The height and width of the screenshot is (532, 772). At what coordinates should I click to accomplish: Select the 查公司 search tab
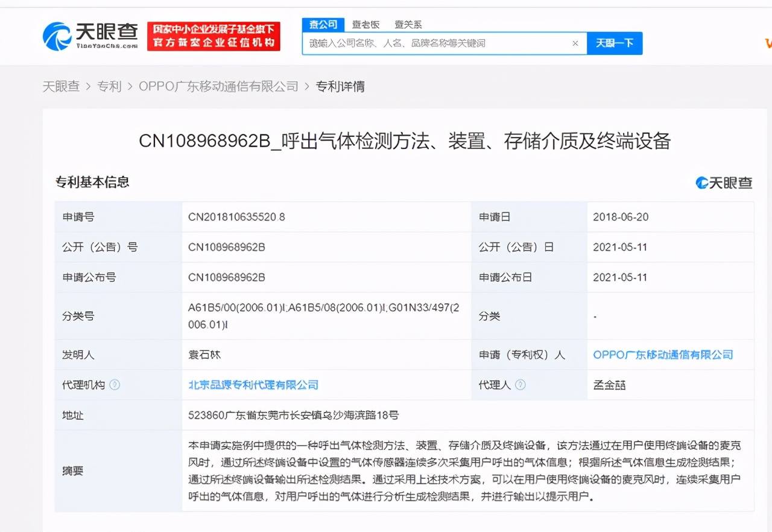click(x=323, y=25)
